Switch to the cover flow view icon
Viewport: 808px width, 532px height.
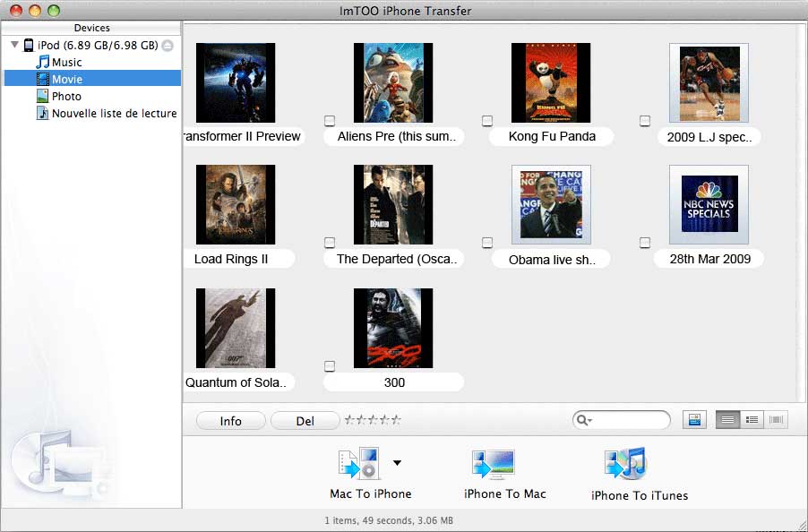pyautogui.click(x=777, y=420)
